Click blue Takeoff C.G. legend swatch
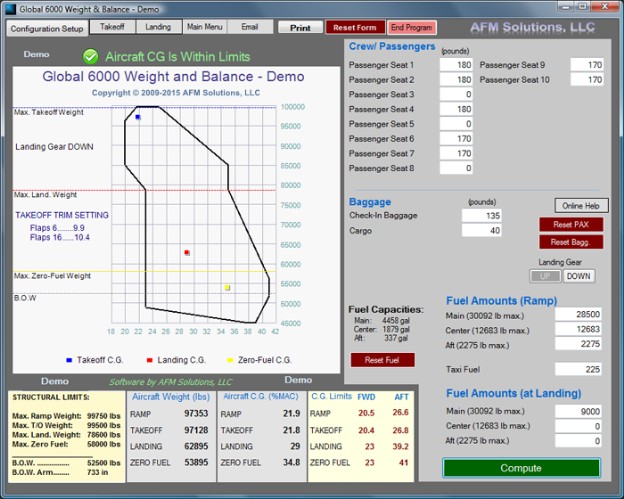This screenshot has height=499, width=624. click(x=69, y=360)
